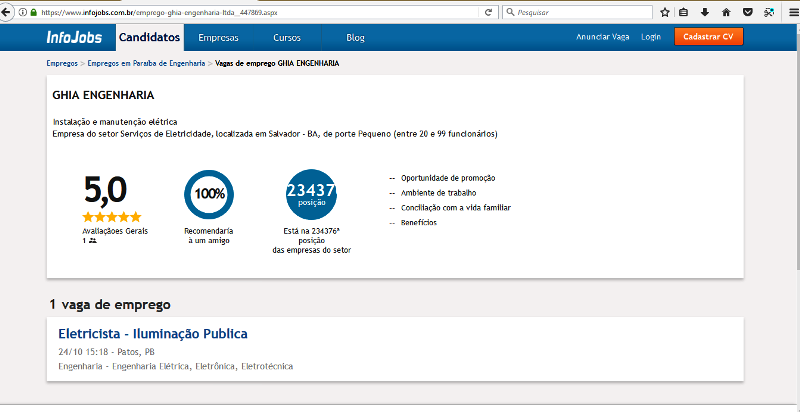Open the Pocket icon in toolbar
800x412 pixels.
tap(747, 12)
